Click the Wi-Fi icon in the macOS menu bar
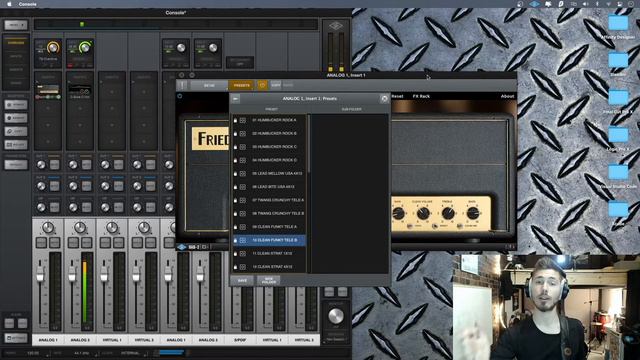640x360 pixels. [x=608, y=4]
